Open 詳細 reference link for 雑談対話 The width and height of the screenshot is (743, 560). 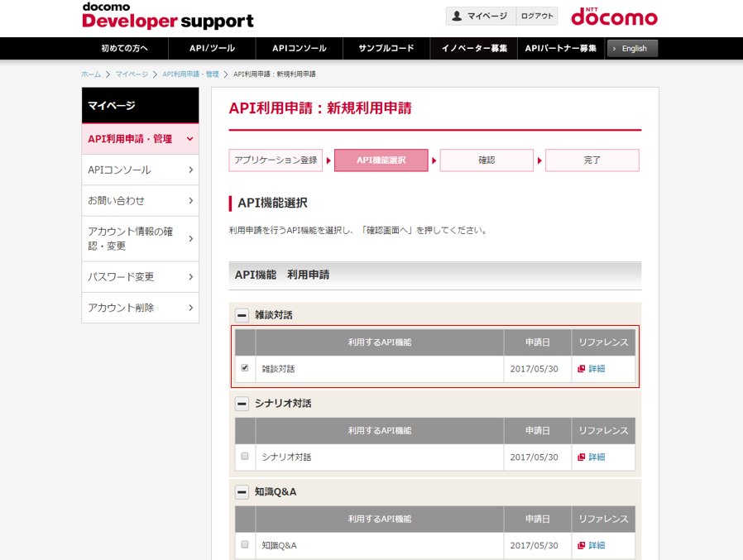tap(597, 369)
